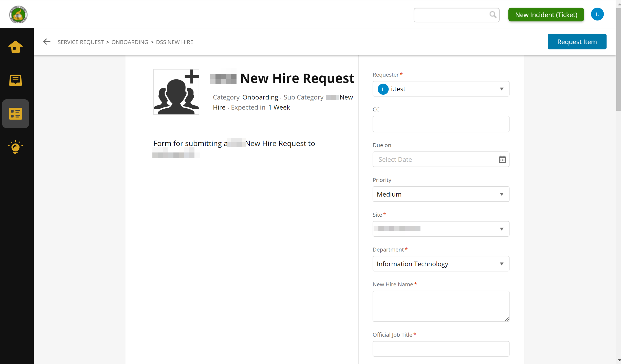Image resolution: width=621 pixels, height=364 pixels.
Task: Open the calendar date picker icon
Action: click(502, 159)
